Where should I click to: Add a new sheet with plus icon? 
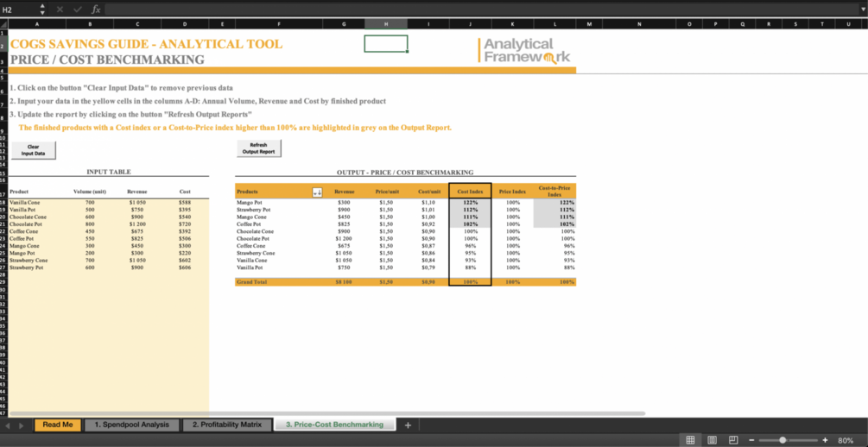coord(408,425)
